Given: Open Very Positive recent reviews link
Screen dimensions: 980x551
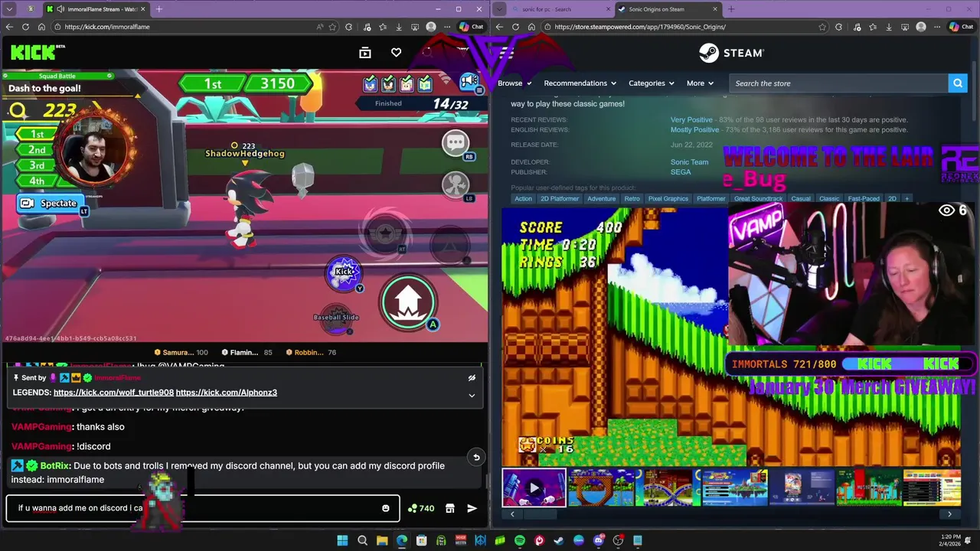Looking at the screenshot, I should point(691,120).
